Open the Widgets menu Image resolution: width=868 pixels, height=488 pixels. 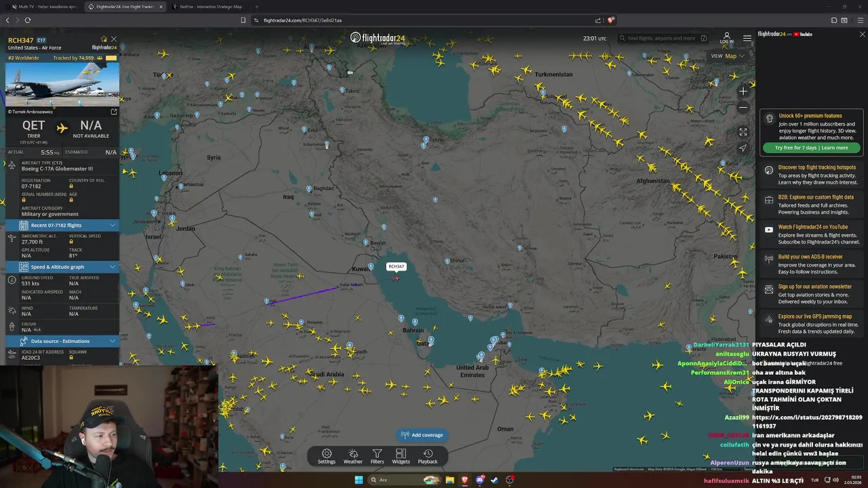click(401, 456)
